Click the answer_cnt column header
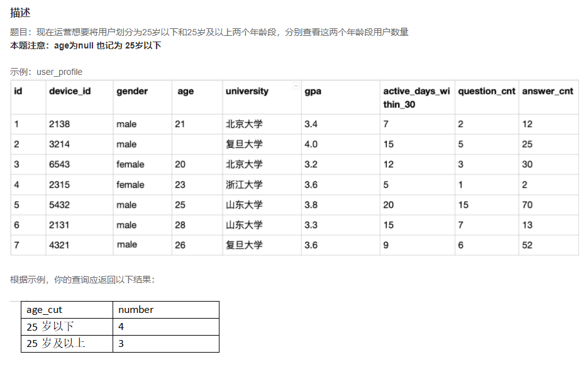588x369 pixels. 547,91
